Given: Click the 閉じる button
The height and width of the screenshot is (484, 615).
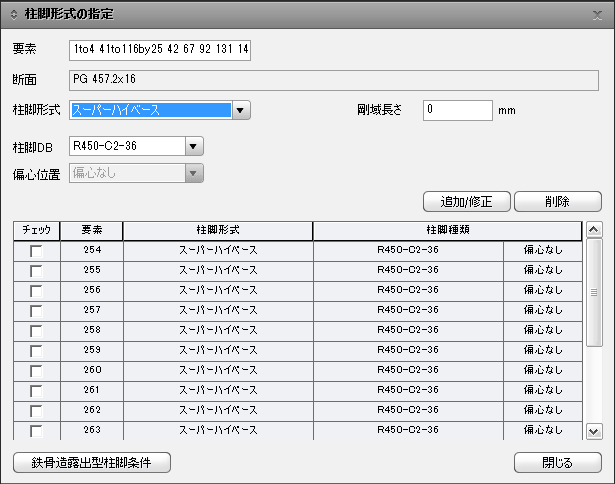Looking at the screenshot, I should tap(558, 463).
